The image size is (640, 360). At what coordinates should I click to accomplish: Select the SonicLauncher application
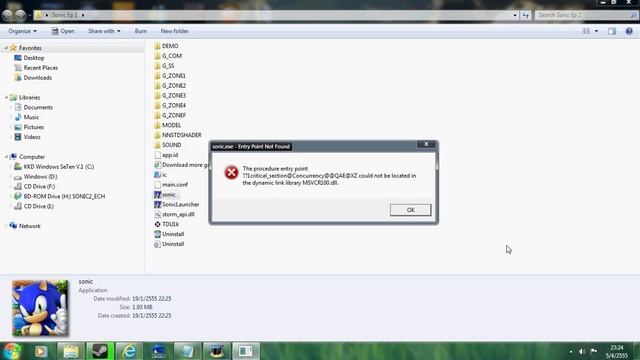click(x=180, y=204)
